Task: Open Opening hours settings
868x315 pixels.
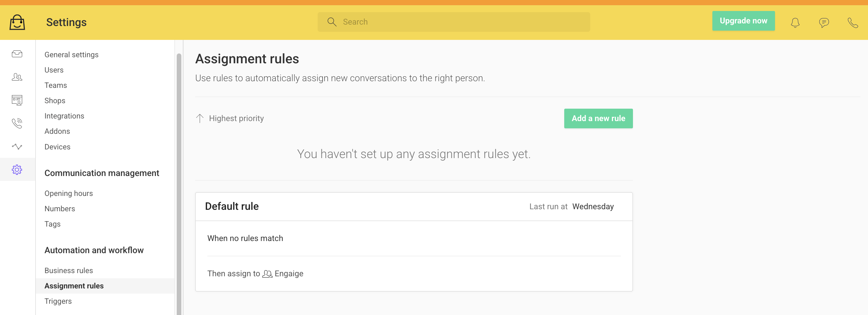Action: [x=69, y=193]
